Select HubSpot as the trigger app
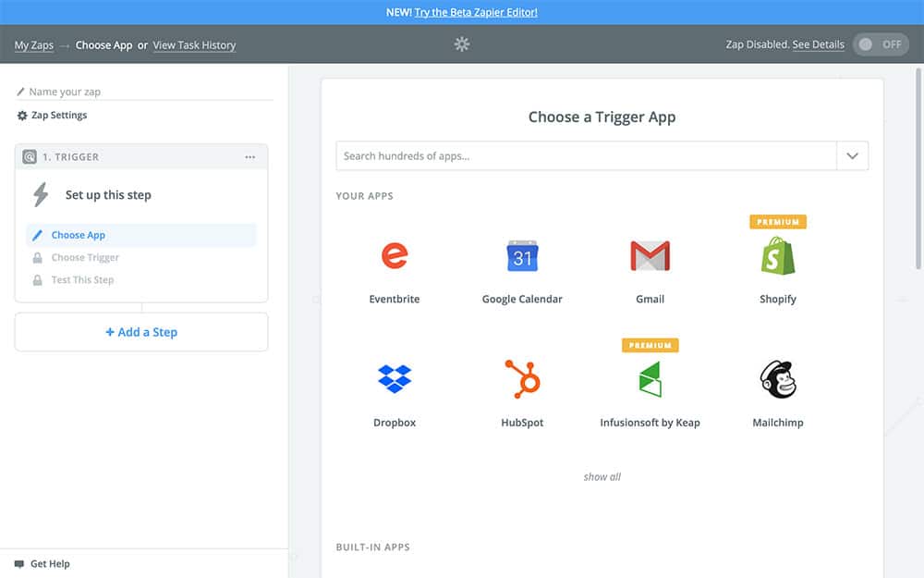 [522, 379]
